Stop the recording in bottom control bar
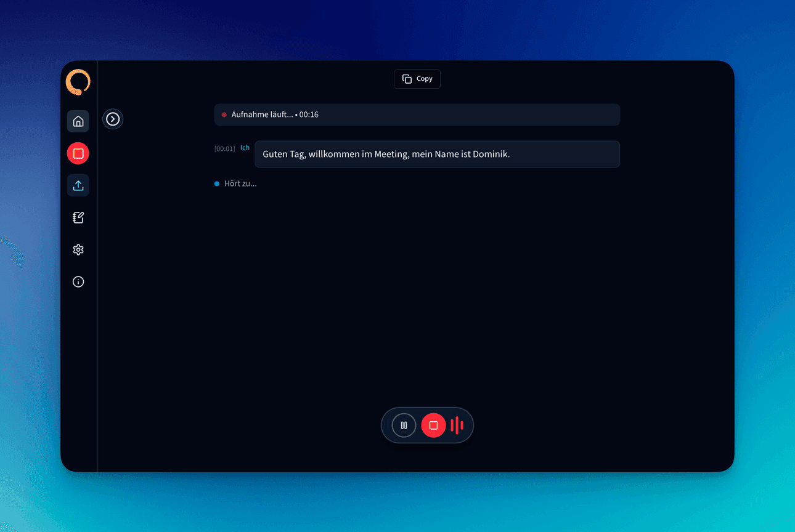Image resolution: width=795 pixels, height=532 pixels. tap(433, 425)
